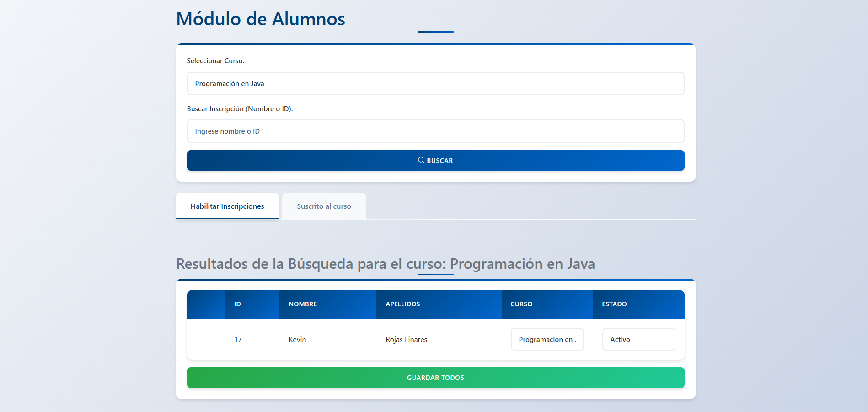Switch to the Suscrito al curso tab
868x412 pixels.
coord(324,206)
